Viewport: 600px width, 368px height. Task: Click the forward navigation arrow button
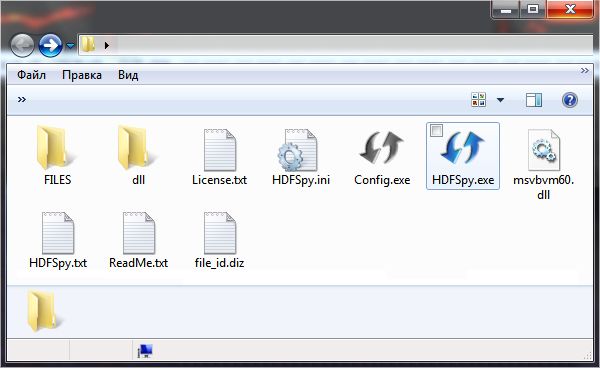point(51,46)
